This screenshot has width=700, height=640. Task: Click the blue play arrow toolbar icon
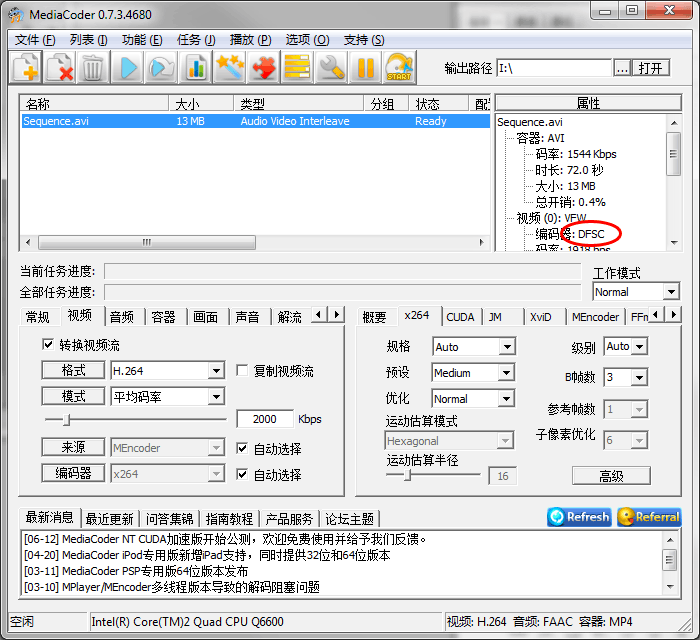coord(128,67)
